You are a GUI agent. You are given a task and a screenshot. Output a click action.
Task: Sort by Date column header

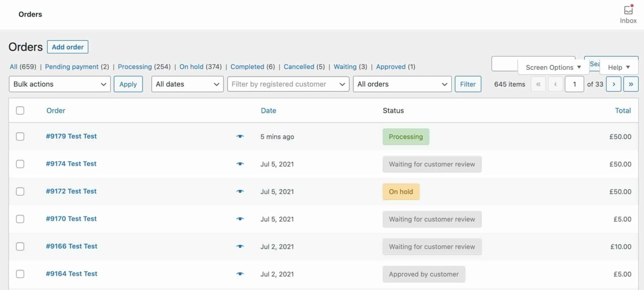268,110
